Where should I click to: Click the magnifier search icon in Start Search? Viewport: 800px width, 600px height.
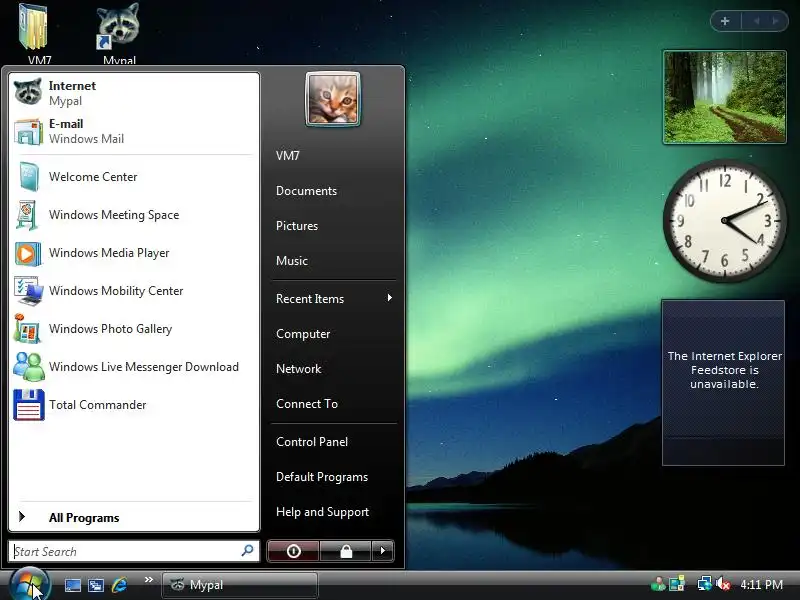click(x=247, y=551)
